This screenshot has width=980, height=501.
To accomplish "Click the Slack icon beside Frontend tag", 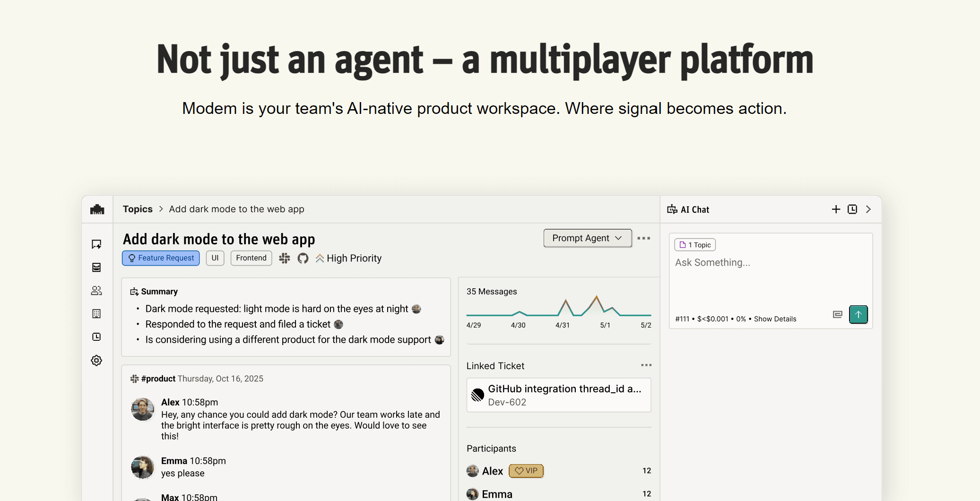I will (285, 258).
